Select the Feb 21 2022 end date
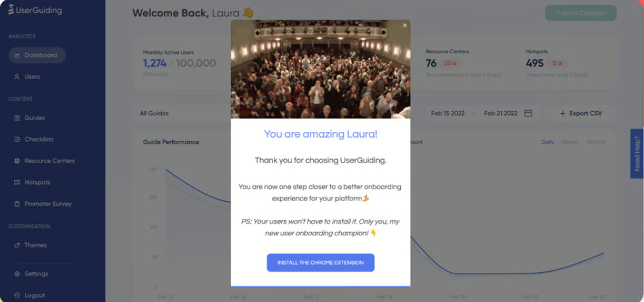644x302 pixels. coord(500,113)
